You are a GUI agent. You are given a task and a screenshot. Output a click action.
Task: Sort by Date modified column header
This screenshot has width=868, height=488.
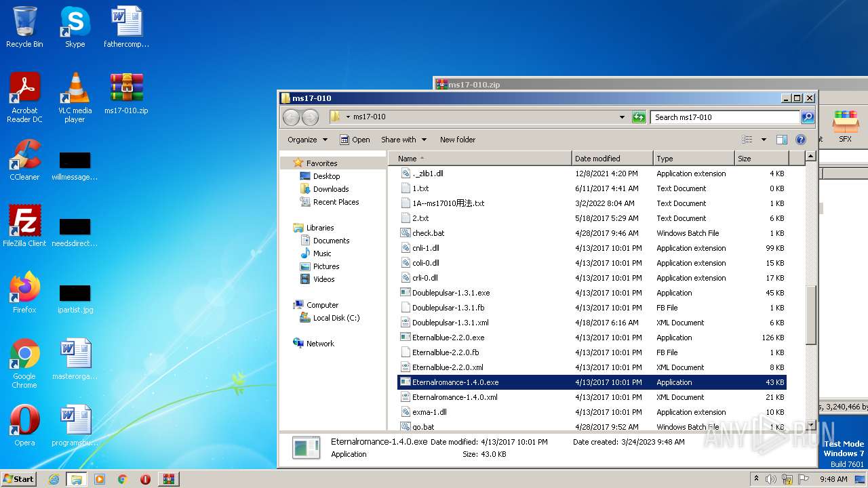(612, 159)
